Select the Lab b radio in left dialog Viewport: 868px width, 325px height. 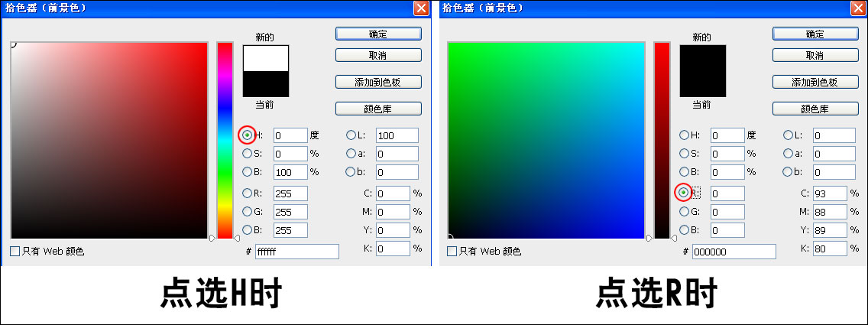(x=351, y=171)
